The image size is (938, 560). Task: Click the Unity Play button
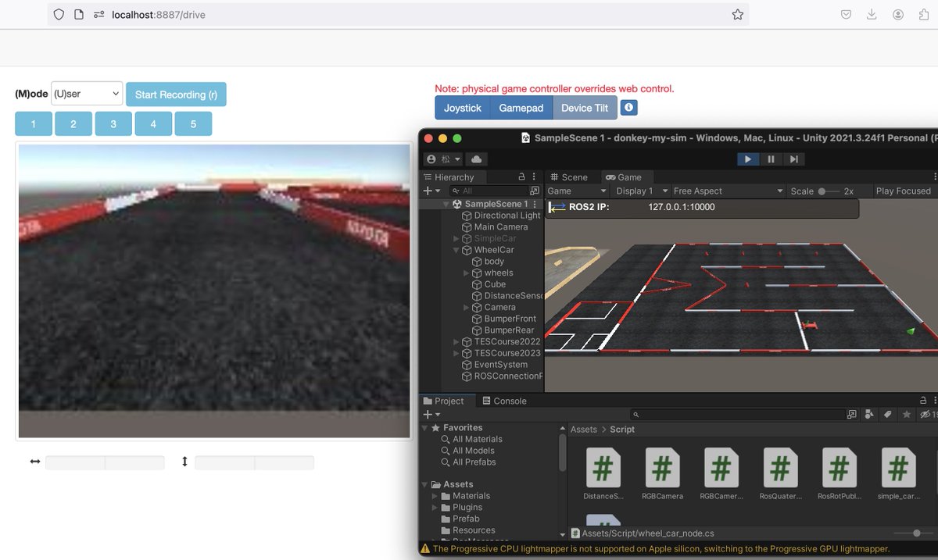click(x=748, y=159)
